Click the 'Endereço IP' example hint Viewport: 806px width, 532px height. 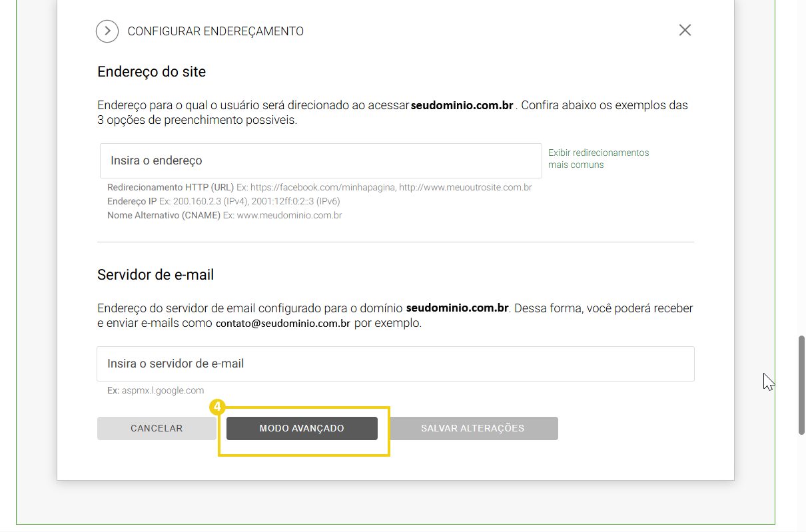pos(223,201)
